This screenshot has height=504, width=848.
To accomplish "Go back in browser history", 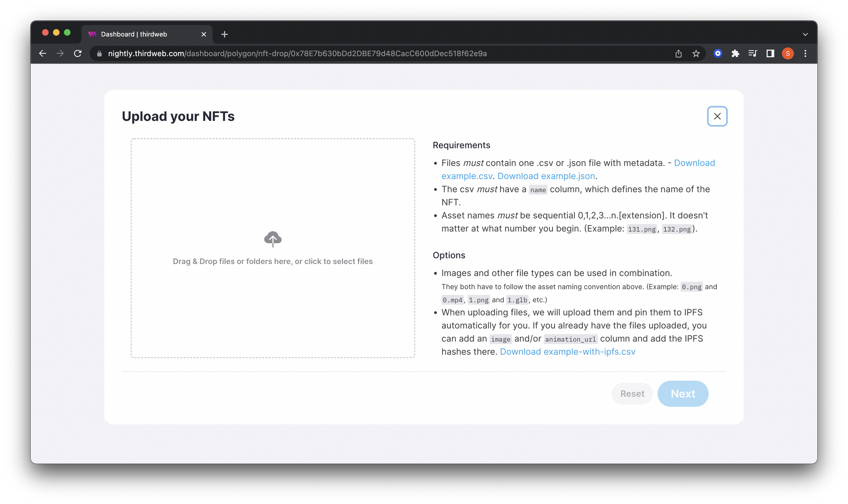I will [42, 53].
